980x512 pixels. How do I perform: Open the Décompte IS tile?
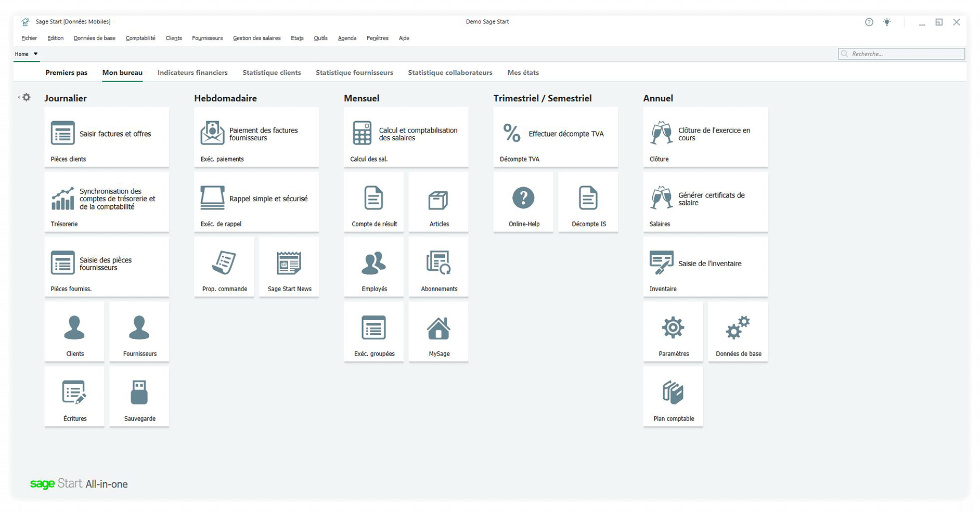coord(588,202)
